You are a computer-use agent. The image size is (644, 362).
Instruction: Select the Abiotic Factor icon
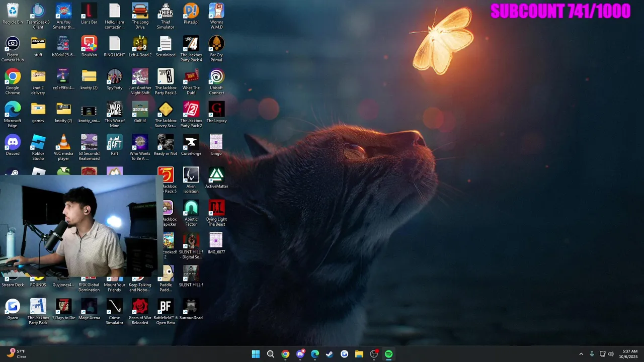pyautogui.click(x=191, y=213)
